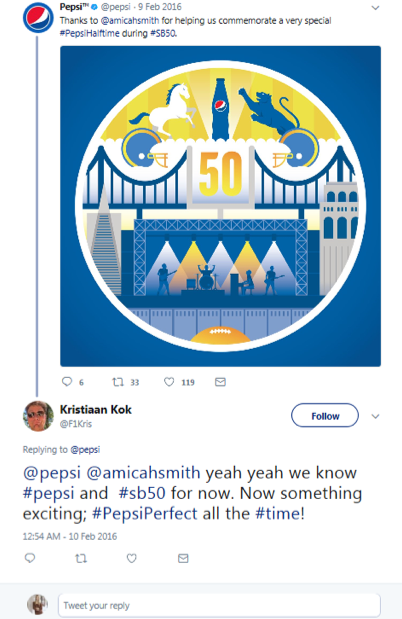The image size is (402, 619).
Task: Retweet Kristiaan Kok's reply
Action: (81, 558)
